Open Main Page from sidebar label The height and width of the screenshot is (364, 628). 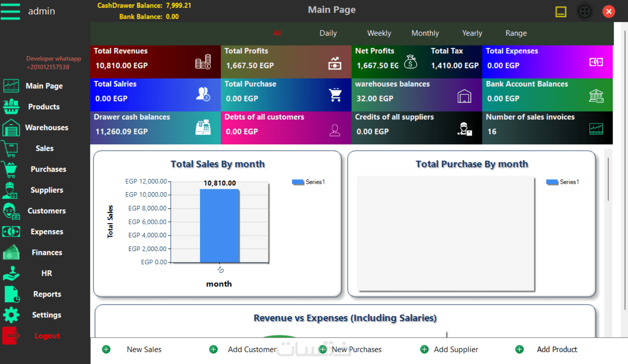point(44,86)
